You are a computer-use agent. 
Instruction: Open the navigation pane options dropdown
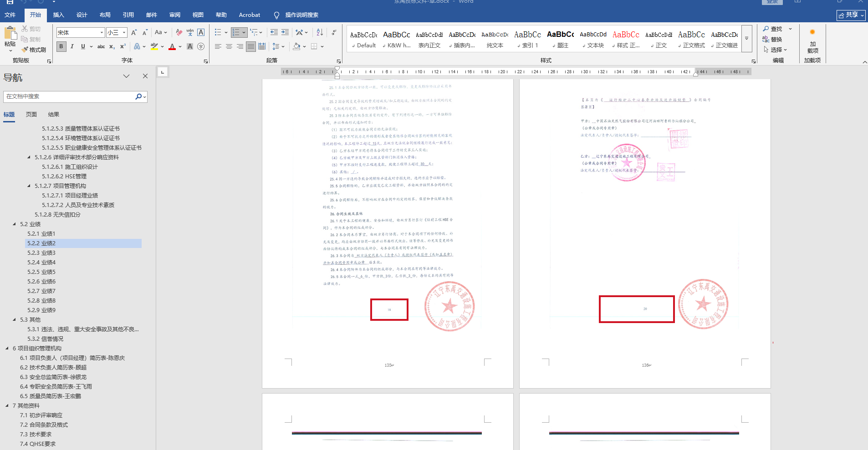click(127, 76)
